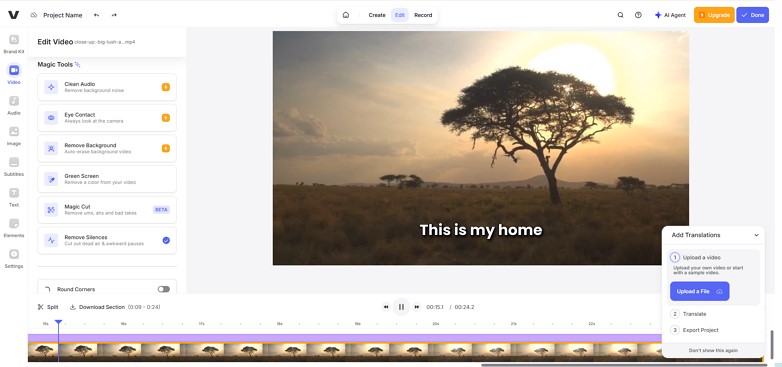The height and width of the screenshot is (367, 782).
Task: Pause the video playback
Action: pos(401,307)
